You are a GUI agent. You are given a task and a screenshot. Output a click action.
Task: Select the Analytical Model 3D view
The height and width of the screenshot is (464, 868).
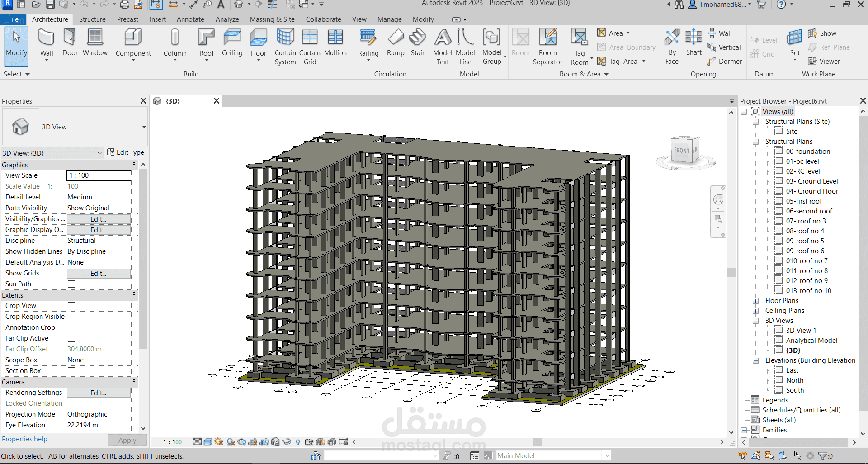(811, 341)
